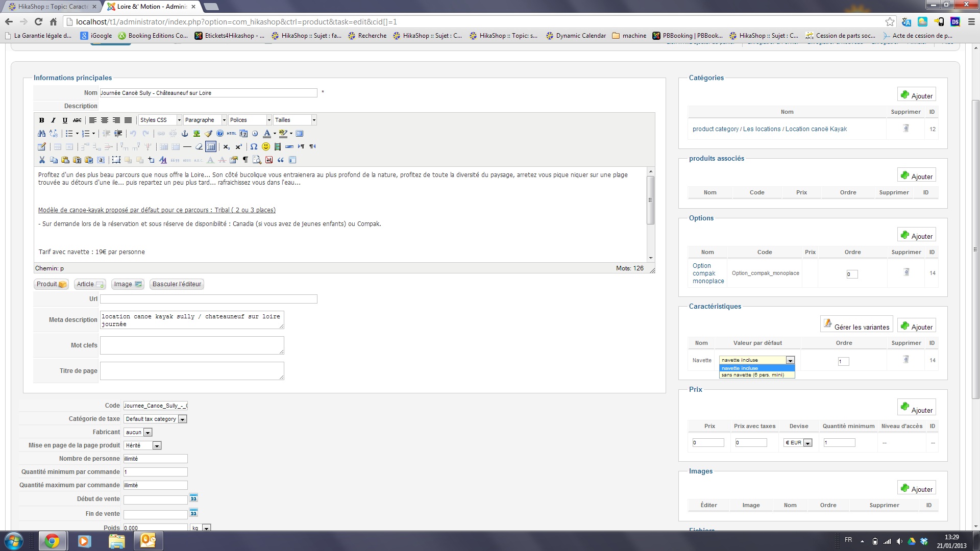The width and height of the screenshot is (980, 551).
Task: Cut selected text with the scissors icon
Action: pyautogui.click(x=42, y=160)
